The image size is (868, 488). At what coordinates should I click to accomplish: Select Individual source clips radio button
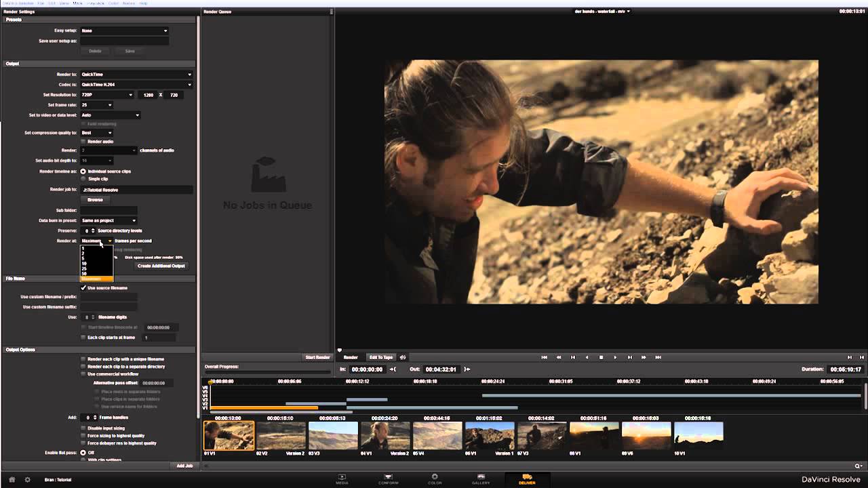83,171
